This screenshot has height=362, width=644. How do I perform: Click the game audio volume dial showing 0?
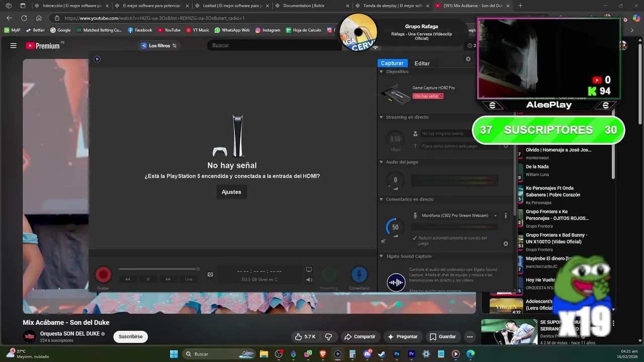395,180
